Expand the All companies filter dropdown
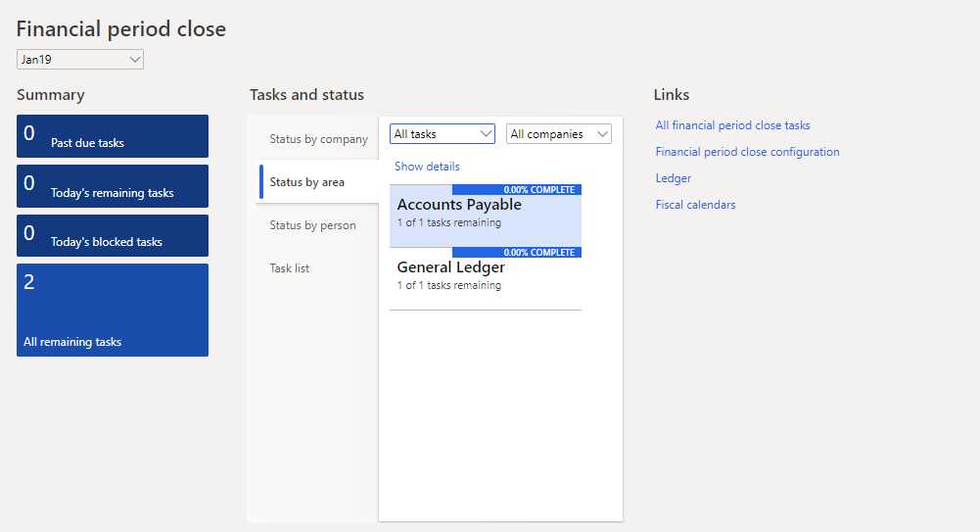Viewport: 980px width, 532px height. pos(558,134)
